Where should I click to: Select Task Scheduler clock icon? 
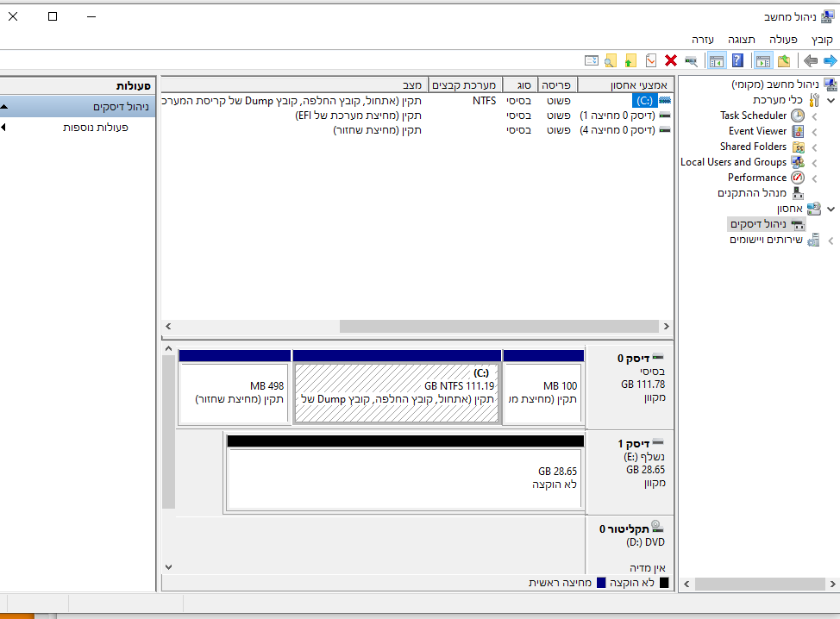point(798,116)
